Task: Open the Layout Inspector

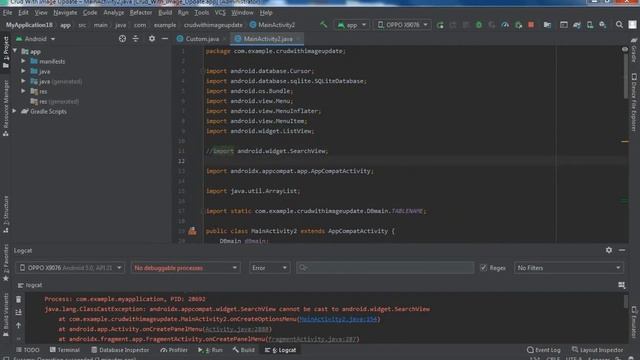Action: tap(597, 350)
